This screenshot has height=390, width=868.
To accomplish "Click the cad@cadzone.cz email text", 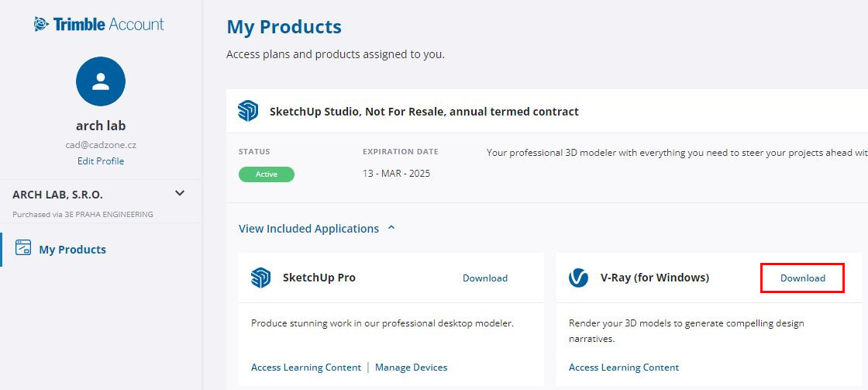I will coord(101,145).
